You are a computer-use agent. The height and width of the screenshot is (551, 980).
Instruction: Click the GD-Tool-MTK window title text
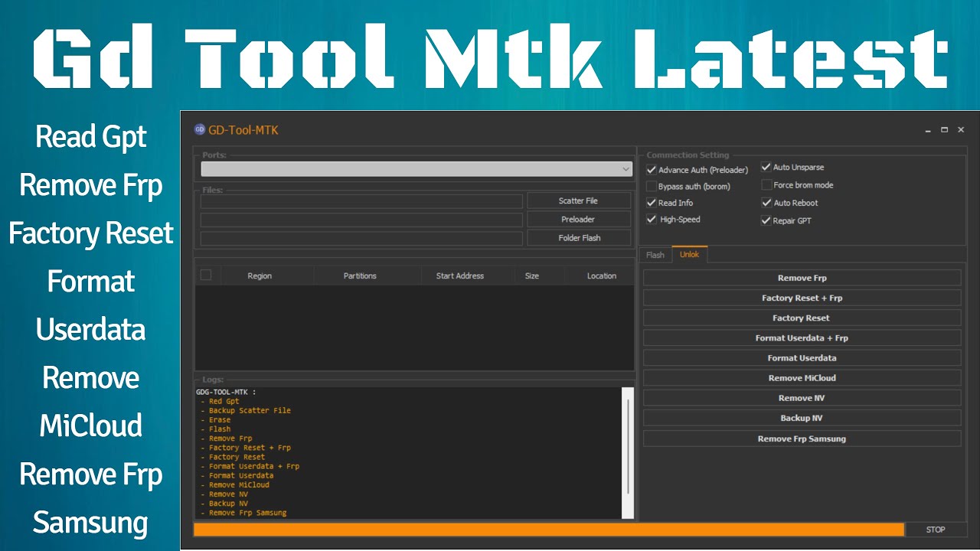(x=243, y=130)
